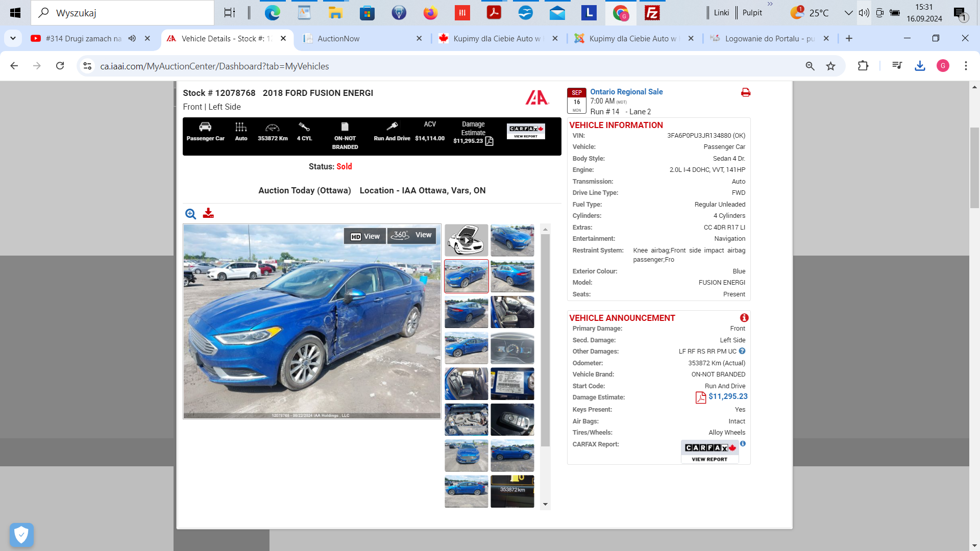Open FileZilla from the taskbar

tap(652, 13)
